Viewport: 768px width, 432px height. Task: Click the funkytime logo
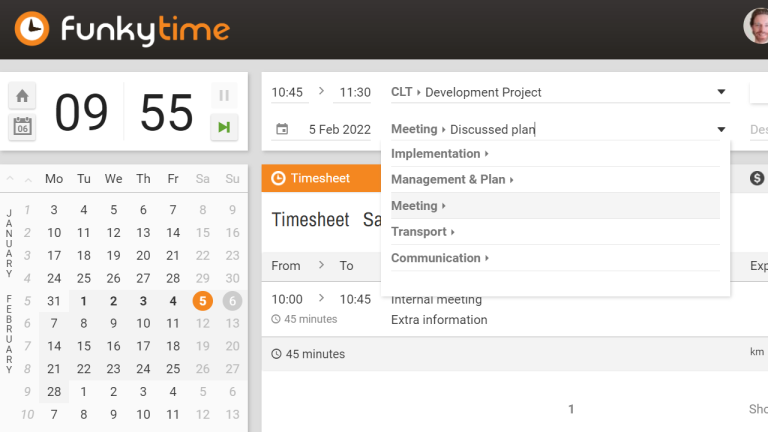pyautogui.click(x=123, y=29)
